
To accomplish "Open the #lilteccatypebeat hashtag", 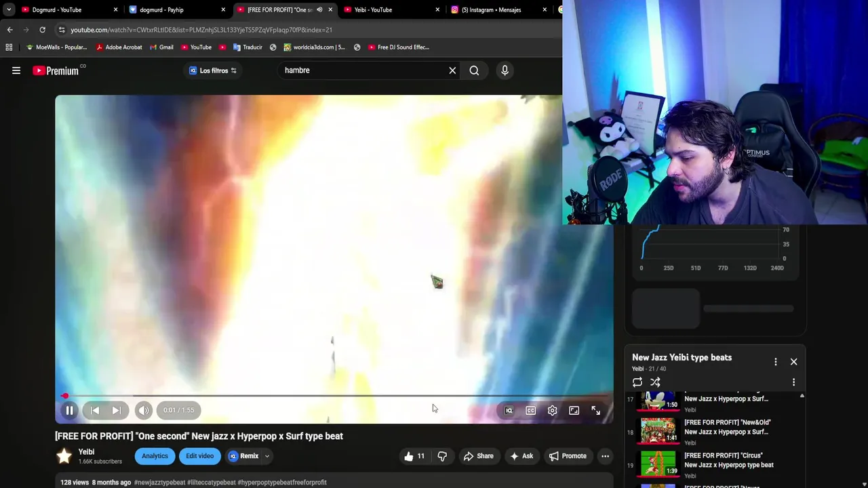I will [x=212, y=483].
